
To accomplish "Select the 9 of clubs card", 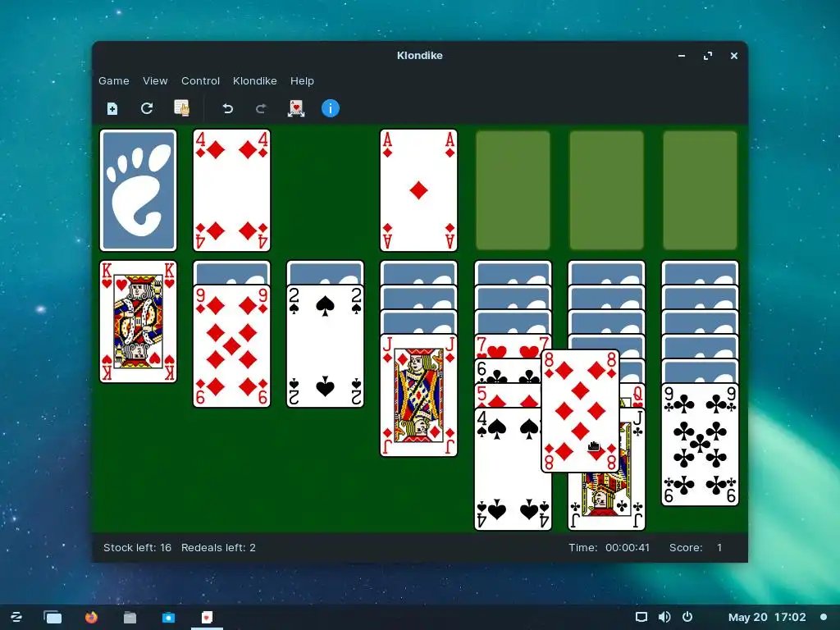I will pos(701,445).
